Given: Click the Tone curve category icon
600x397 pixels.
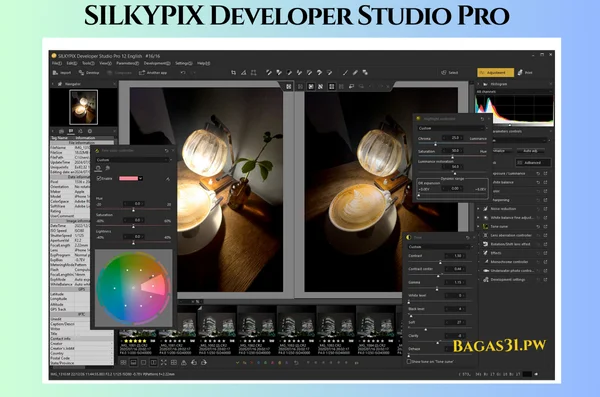Looking at the screenshot, I should (486, 227).
